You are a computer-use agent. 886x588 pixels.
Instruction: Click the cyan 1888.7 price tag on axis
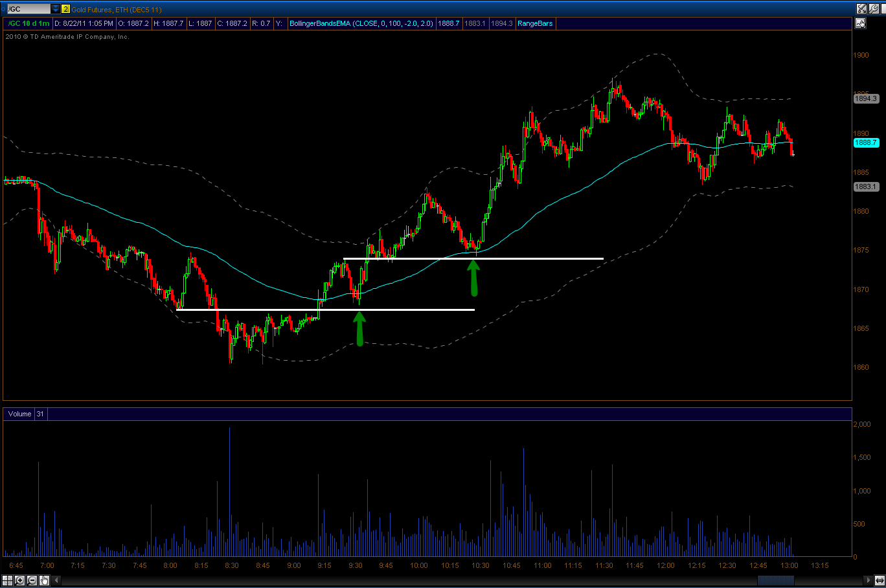coord(866,142)
